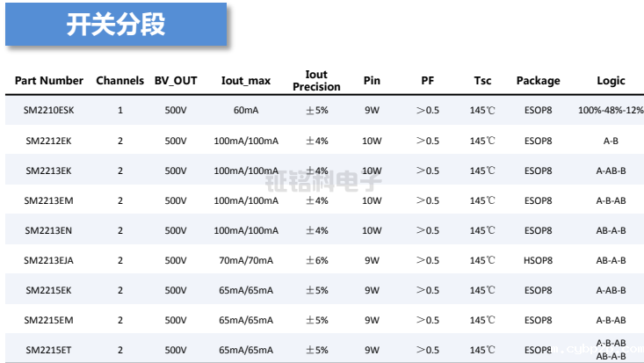Click the SM2215EM part number
Screen dimensions: 644x363
click(x=49, y=320)
